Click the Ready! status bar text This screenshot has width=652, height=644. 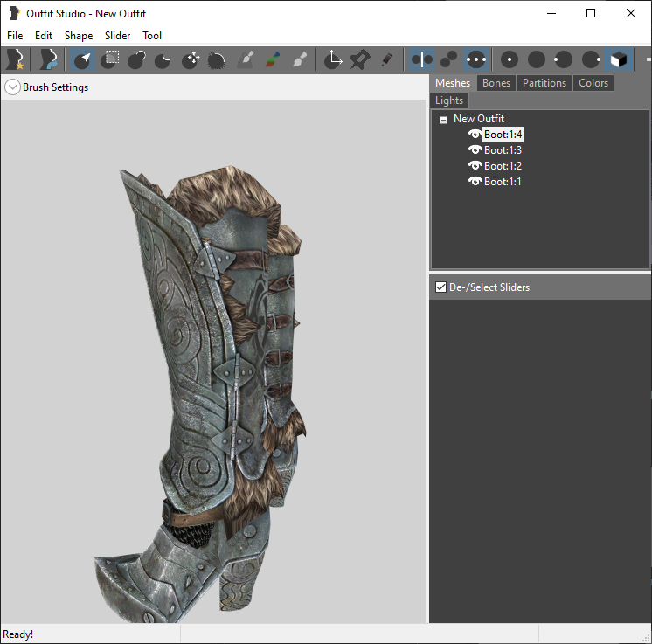pyautogui.click(x=17, y=634)
